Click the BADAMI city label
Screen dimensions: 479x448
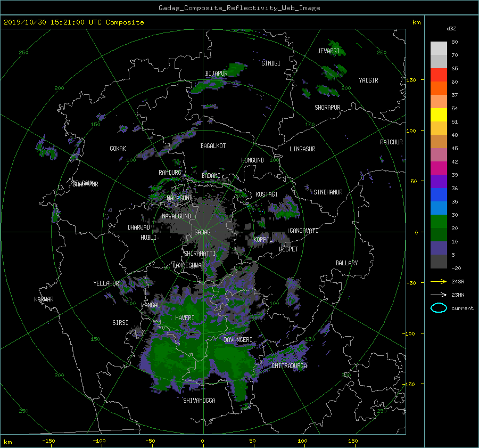point(211,176)
